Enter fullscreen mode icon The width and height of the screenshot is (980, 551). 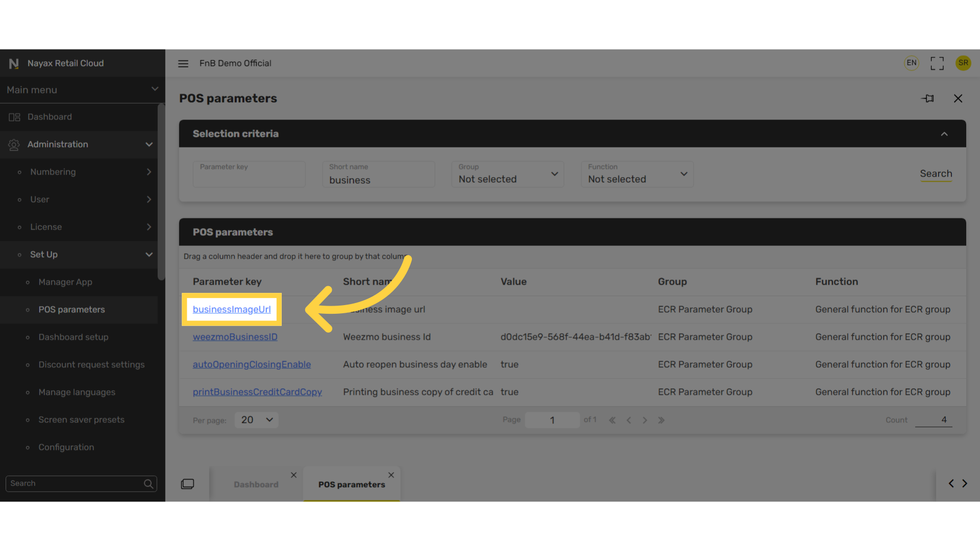tap(937, 63)
